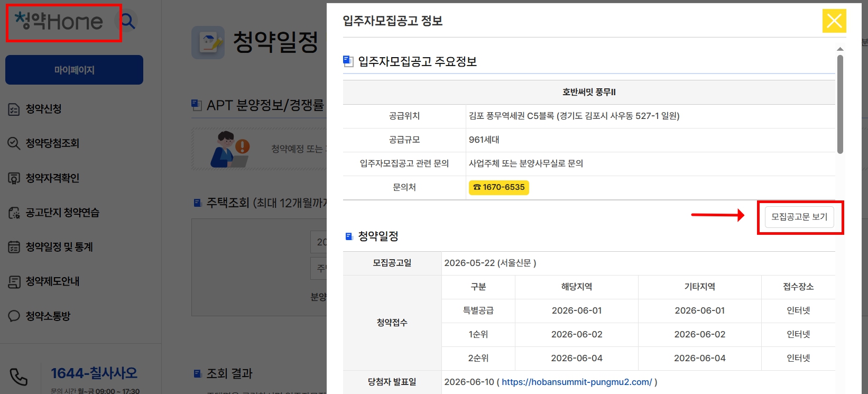Open the search magnifier icon
Screen dimensions: 868x394
coord(128,21)
